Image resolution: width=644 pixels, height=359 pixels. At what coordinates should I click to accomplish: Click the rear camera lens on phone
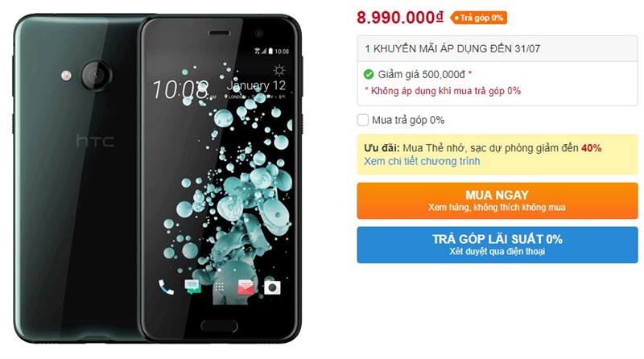(x=96, y=76)
